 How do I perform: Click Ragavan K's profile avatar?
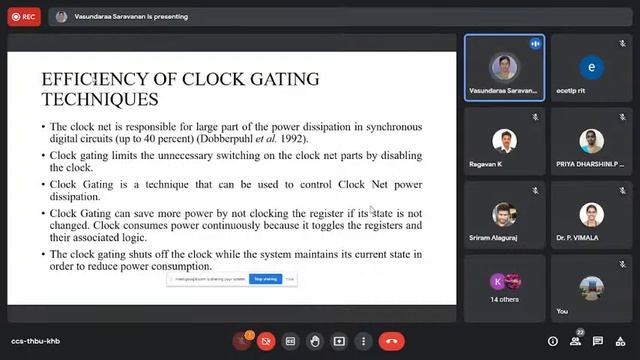tap(504, 141)
